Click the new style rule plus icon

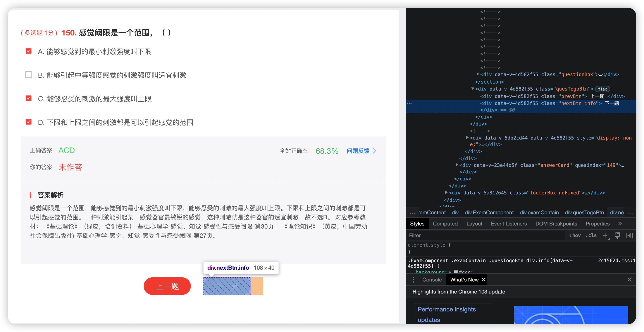pos(605,235)
